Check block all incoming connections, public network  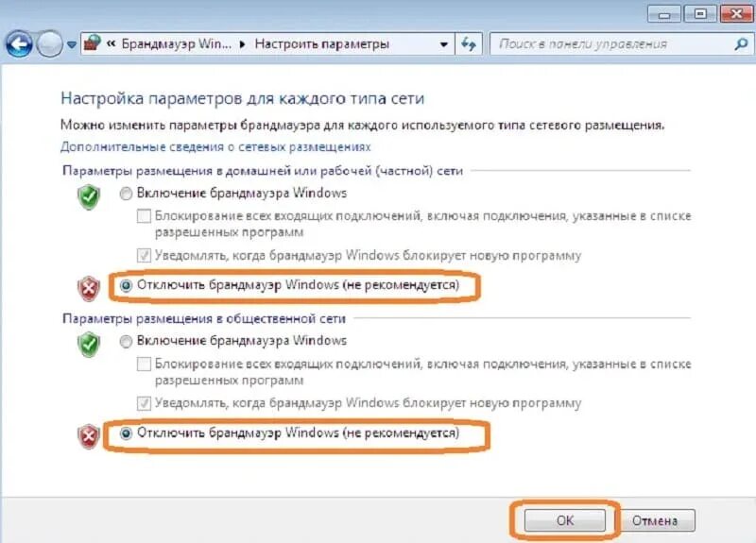point(144,364)
